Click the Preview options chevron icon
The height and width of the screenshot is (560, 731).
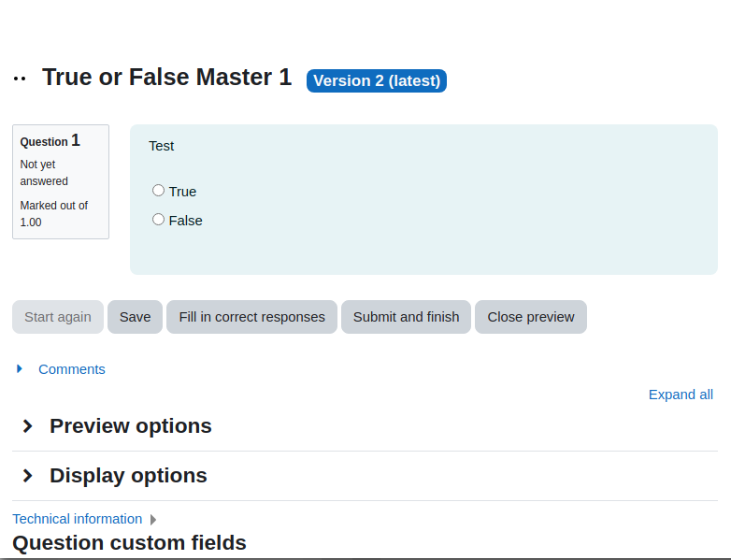27,425
